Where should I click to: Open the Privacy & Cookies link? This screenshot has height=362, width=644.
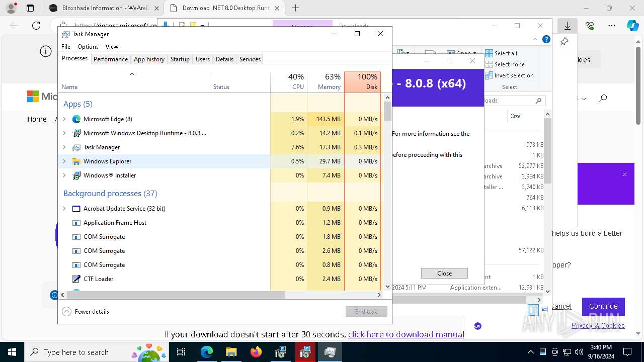(598, 325)
